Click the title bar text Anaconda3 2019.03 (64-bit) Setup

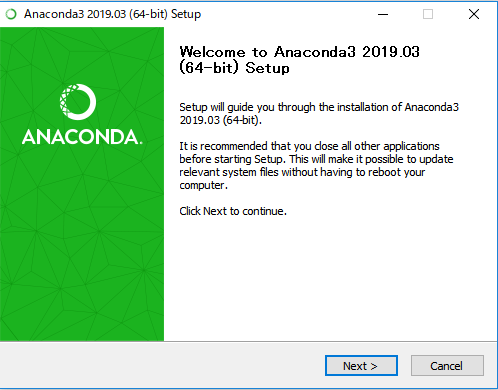(x=113, y=14)
